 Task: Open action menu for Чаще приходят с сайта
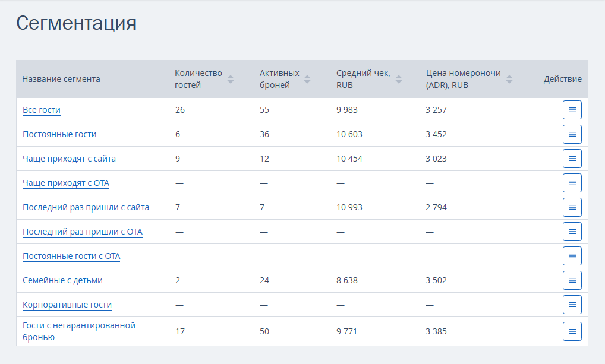tap(572, 159)
